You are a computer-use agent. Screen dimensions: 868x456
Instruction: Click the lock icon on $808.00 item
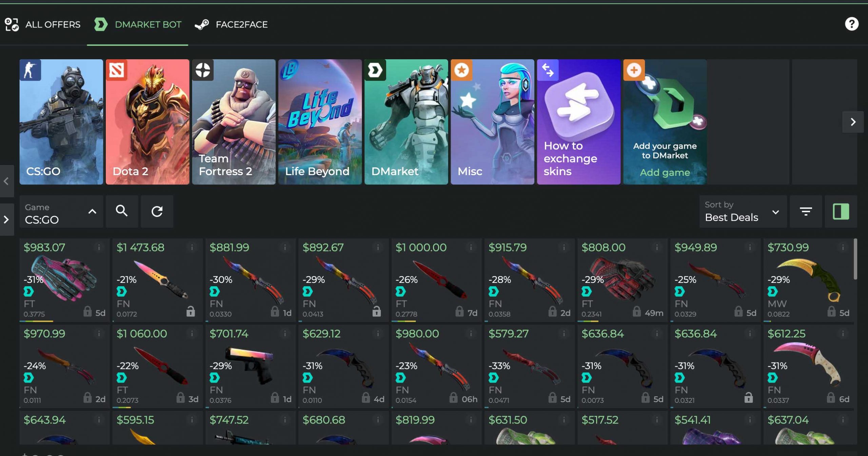point(637,311)
